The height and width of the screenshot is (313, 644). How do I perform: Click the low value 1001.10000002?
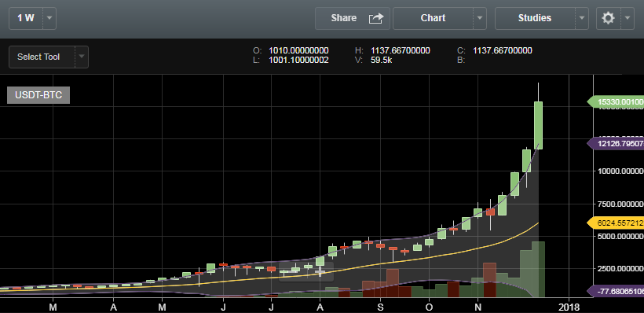[x=298, y=60]
